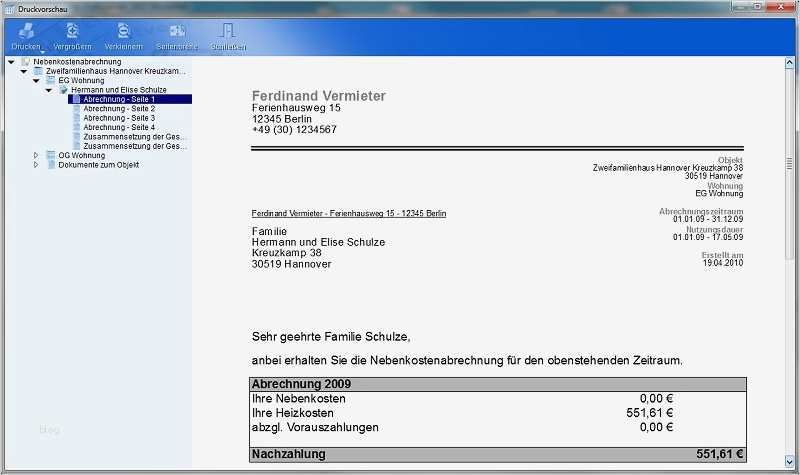This screenshot has width=800, height=475.
Task: Zoom in with the Vergrößern icon
Action: 72,31
